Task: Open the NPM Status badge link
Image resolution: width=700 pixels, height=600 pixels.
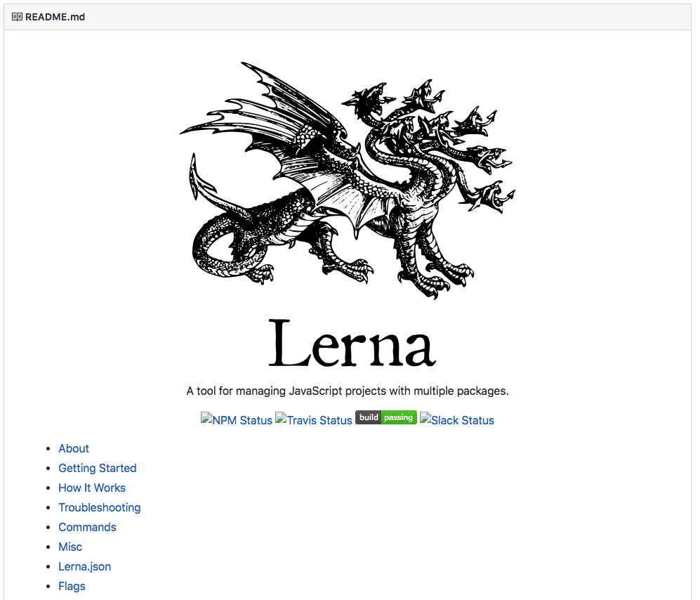Action: [236, 420]
